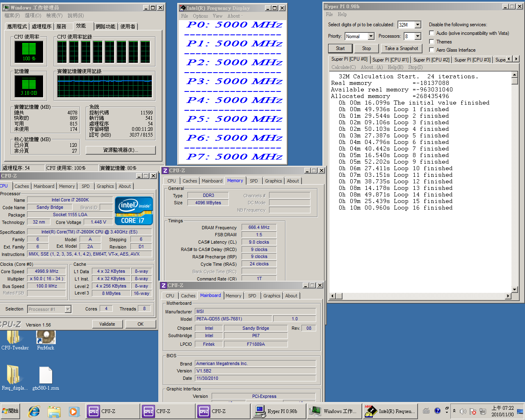Screen dimensions: 525x420
Task: Show hidden tray icons arrow
Action: click(454, 411)
